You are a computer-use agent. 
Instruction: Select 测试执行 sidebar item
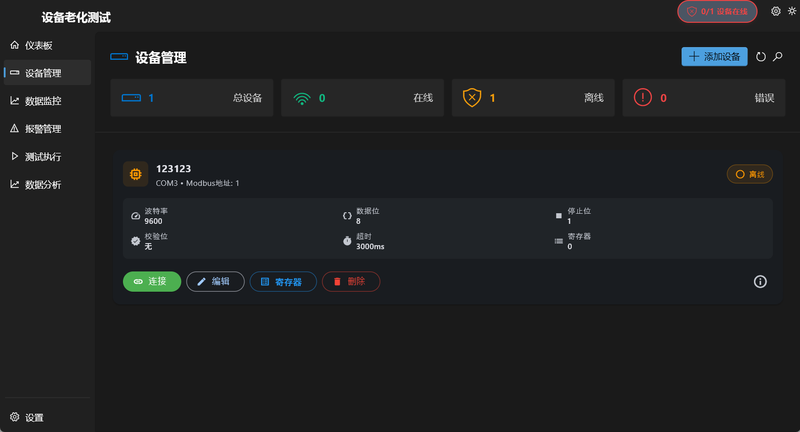pyautogui.click(x=42, y=157)
